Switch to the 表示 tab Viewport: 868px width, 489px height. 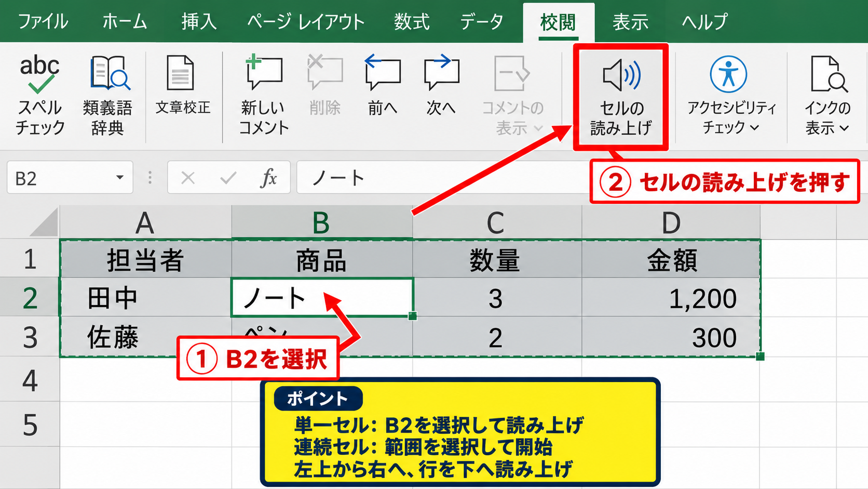click(631, 22)
